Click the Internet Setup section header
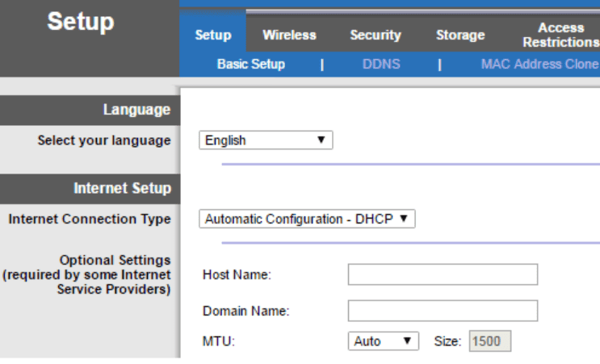This screenshot has height=364, width=600. [122, 188]
